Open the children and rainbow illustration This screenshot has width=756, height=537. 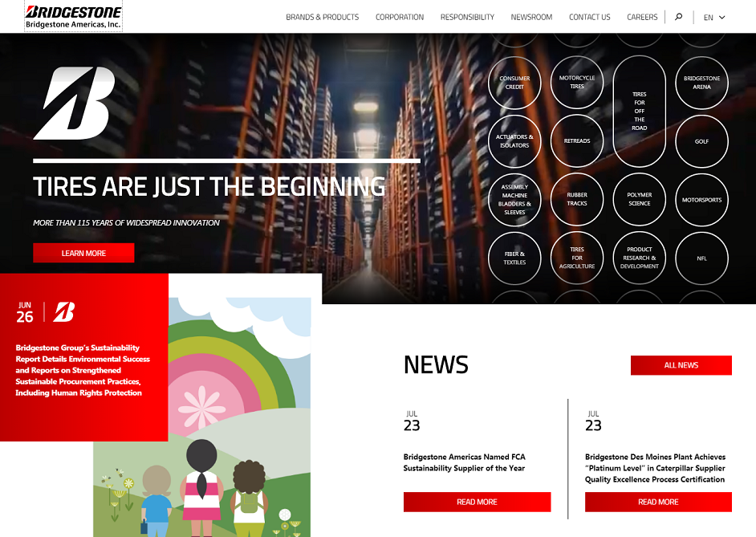(201, 417)
